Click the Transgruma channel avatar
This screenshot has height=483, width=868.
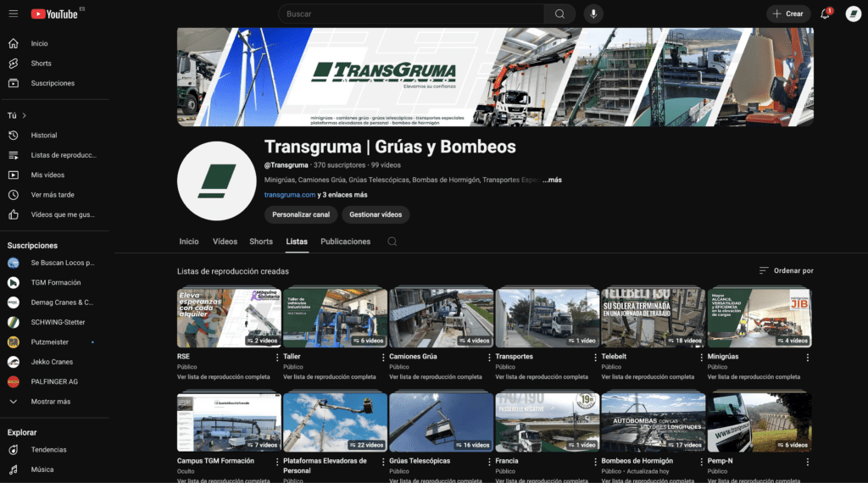tap(216, 181)
